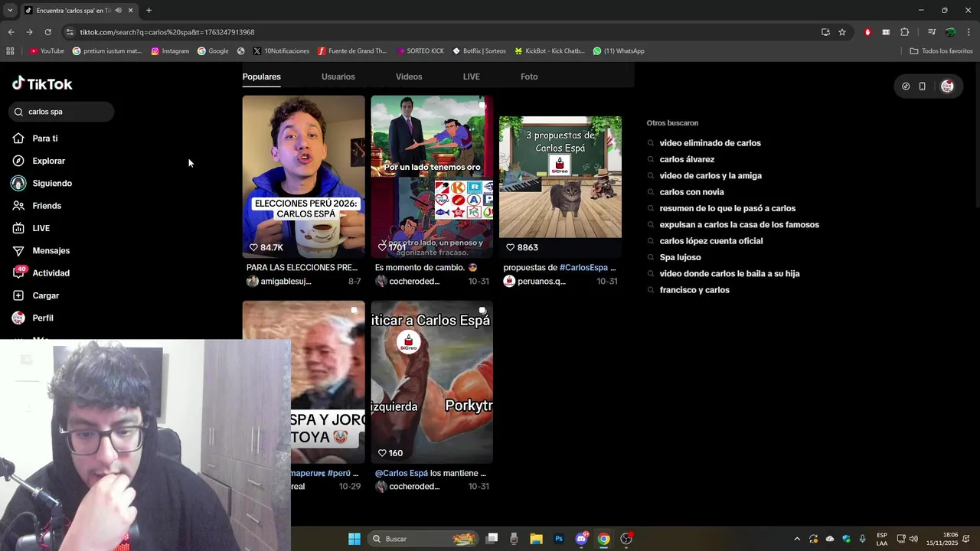Mute the tab using speaker icon

118,11
